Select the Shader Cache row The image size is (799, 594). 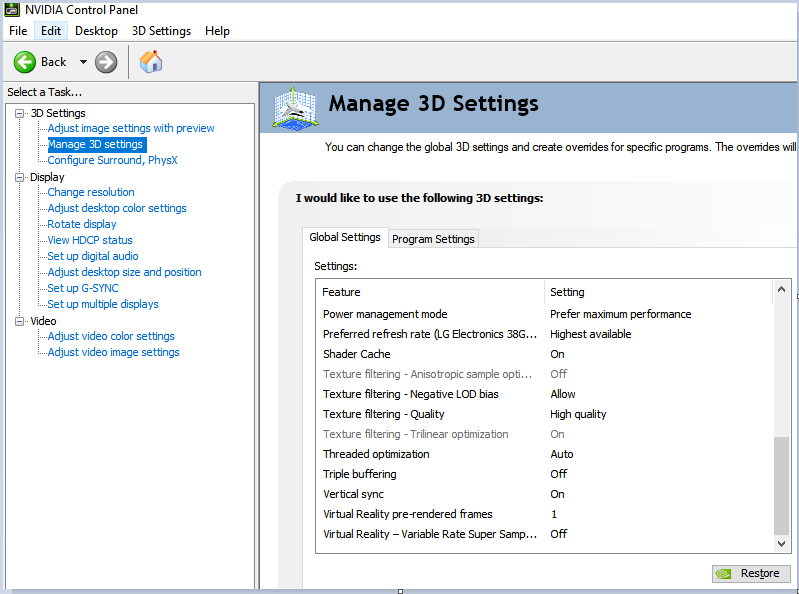click(544, 354)
